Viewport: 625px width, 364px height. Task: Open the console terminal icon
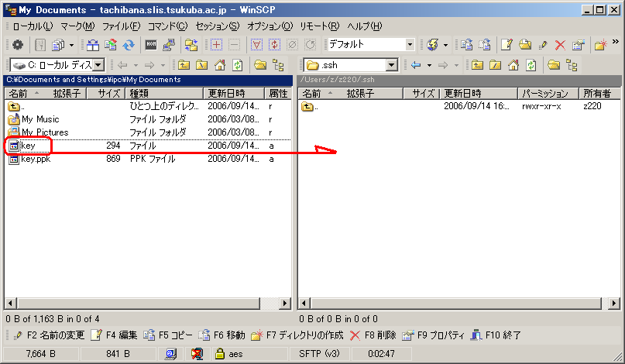pos(151,45)
